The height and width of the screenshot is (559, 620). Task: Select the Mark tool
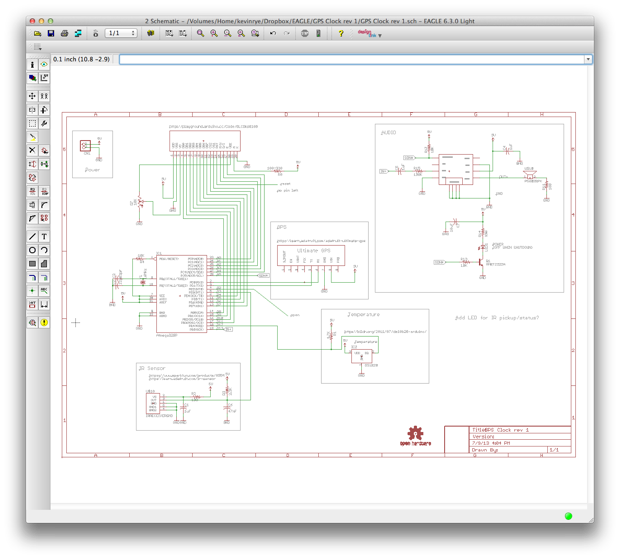[44, 78]
